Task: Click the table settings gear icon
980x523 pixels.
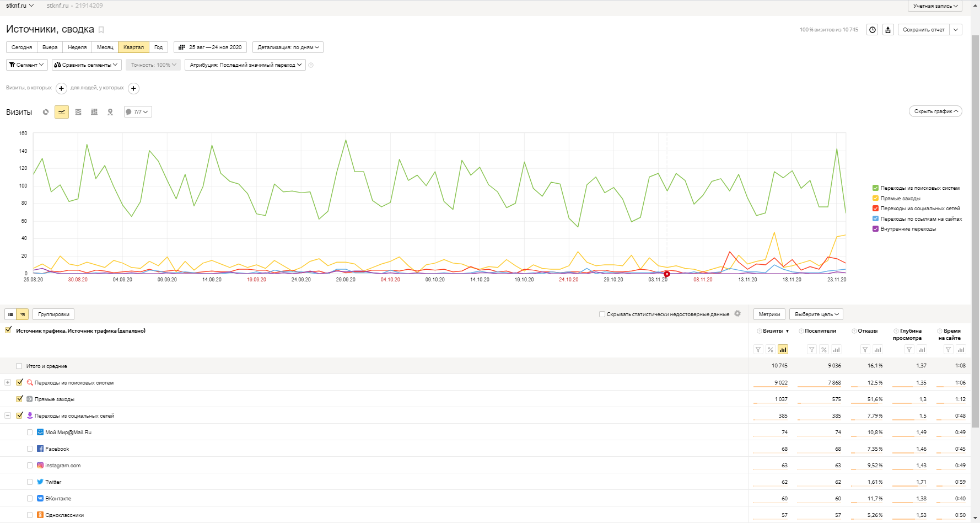Action: coord(737,314)
